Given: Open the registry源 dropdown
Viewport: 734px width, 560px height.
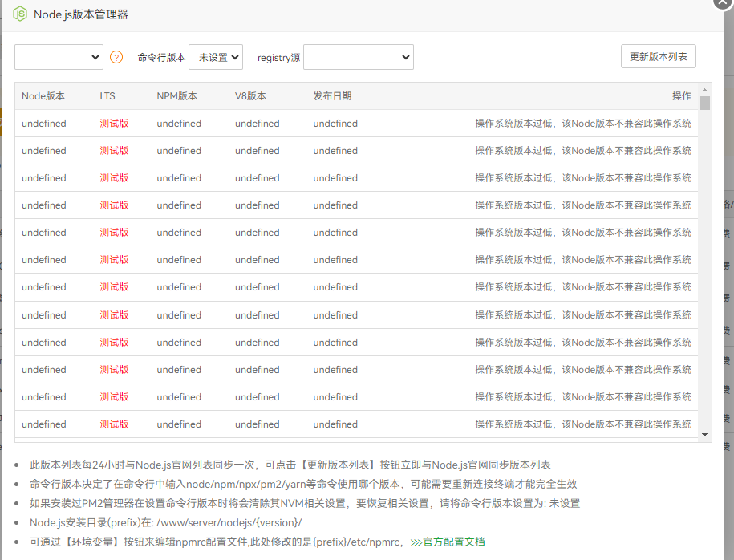Looking at the screenshot, I should (359, 57).
